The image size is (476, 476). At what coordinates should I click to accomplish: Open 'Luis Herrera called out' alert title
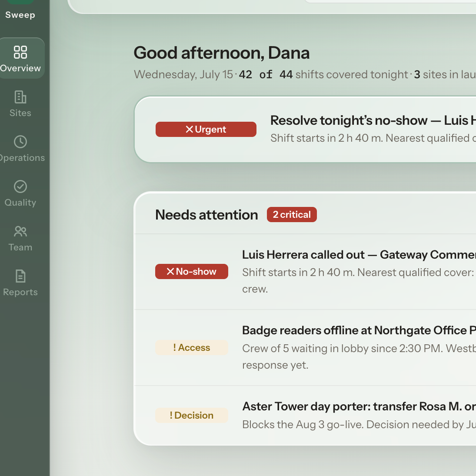coord(359,255)
